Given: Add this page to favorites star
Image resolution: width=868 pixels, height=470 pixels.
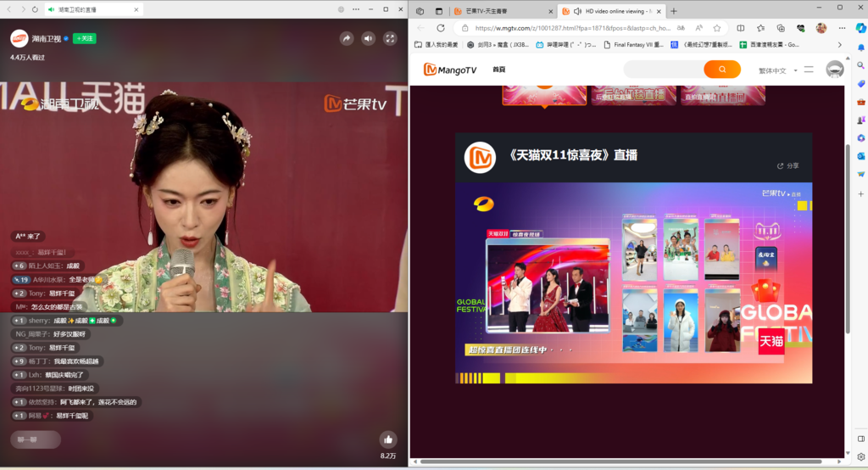Looking at the screenshot, I should [x=717, y=28].
